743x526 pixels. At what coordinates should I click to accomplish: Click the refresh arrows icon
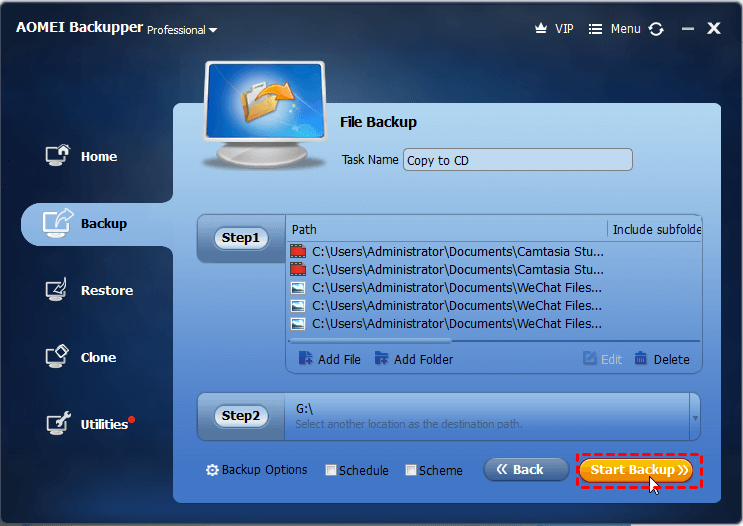[656, 29]
